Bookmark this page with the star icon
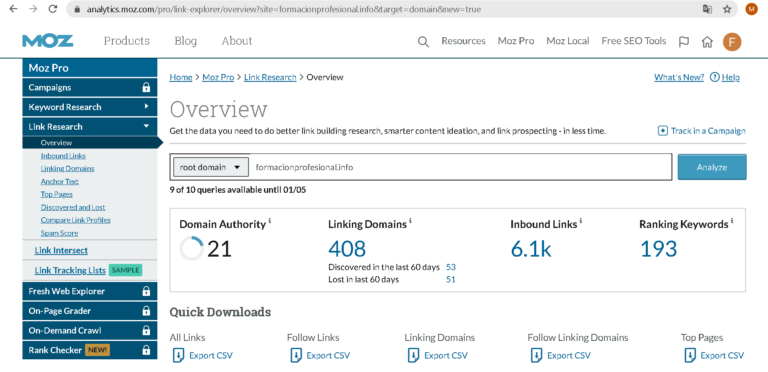 click(x=727, y=9)
